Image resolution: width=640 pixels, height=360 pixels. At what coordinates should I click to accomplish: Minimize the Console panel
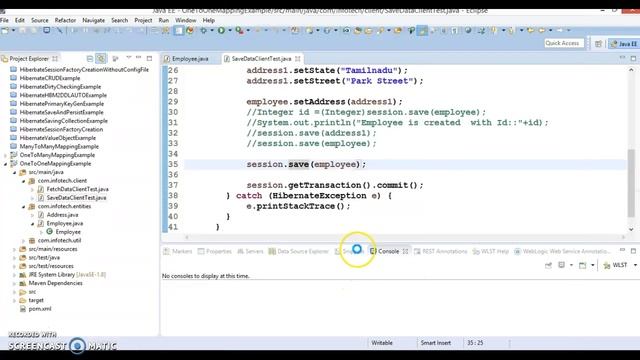[x=622, y=249]
